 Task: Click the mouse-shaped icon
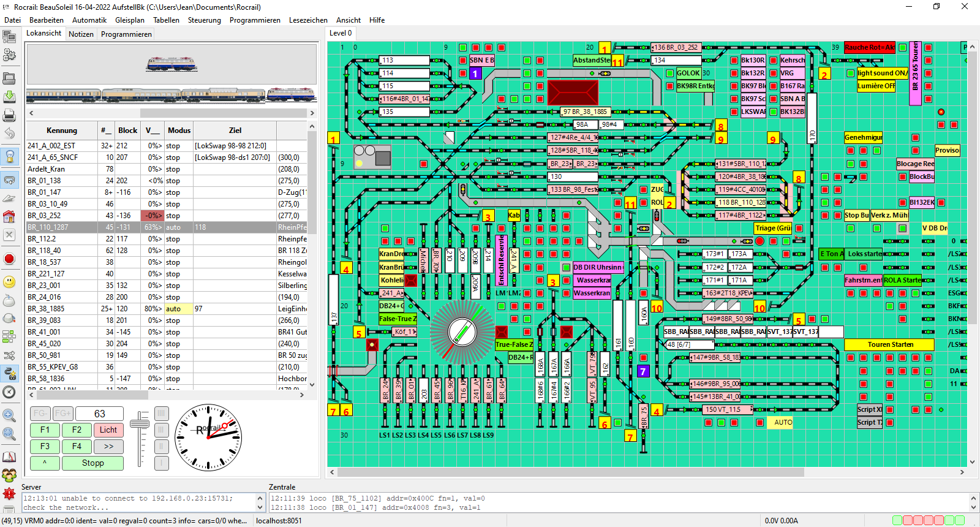click(9, 300)
